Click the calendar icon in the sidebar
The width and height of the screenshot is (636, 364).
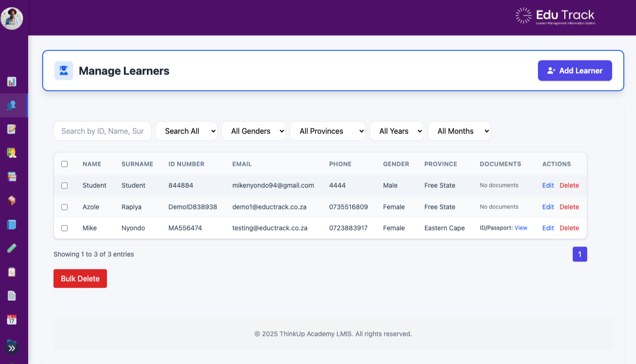12,319
